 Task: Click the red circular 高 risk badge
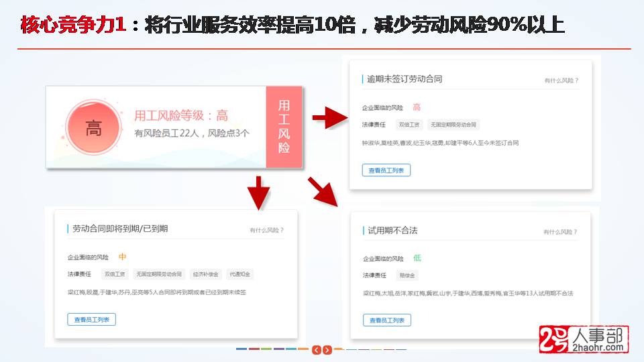pyautogui.click(x=93, y=128)
